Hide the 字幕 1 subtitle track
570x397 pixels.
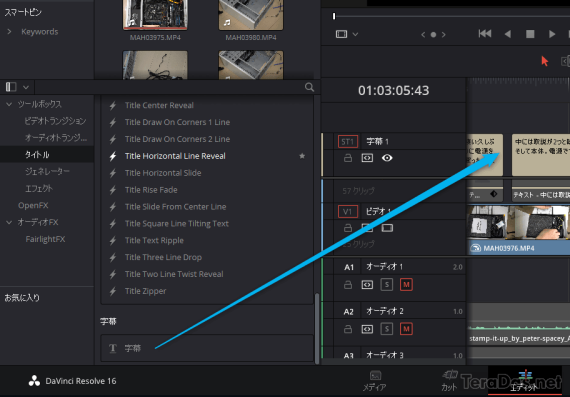387,158
